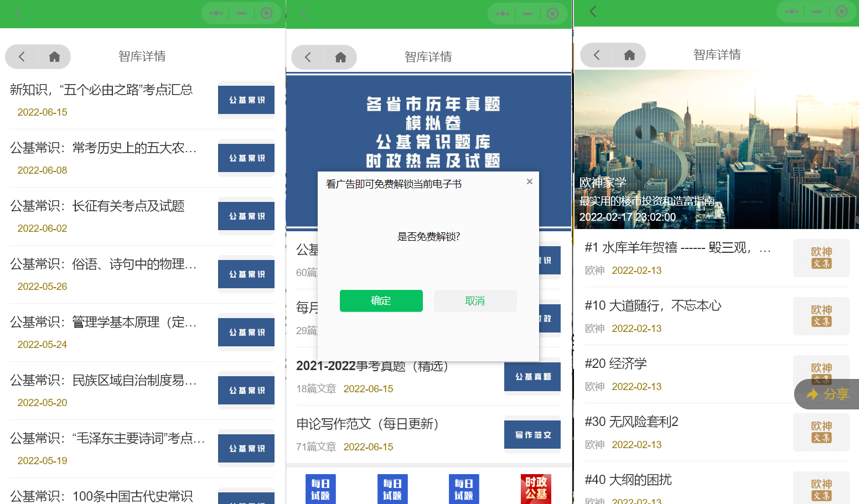
Task: Click the minimize dash in left panel's green header
Action: [x=241, y=13]
